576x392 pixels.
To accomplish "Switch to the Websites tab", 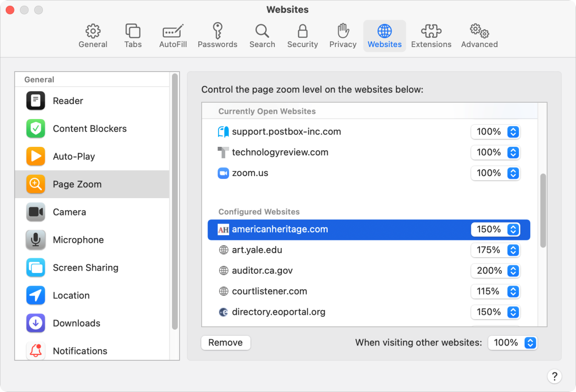I will point(385,36).
